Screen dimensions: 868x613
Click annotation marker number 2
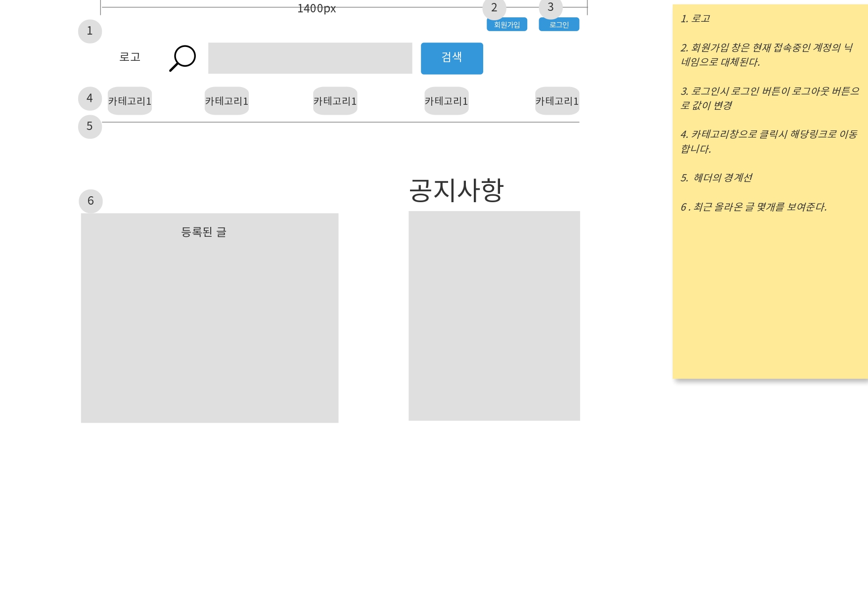pos(494,7)
